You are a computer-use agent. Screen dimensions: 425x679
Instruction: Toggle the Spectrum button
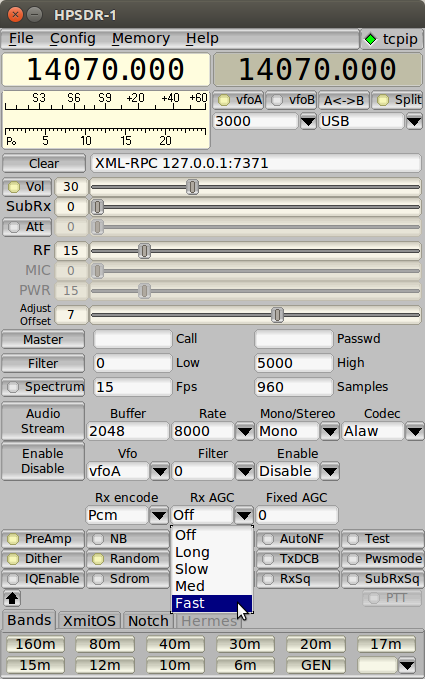(x=43, y=387)
